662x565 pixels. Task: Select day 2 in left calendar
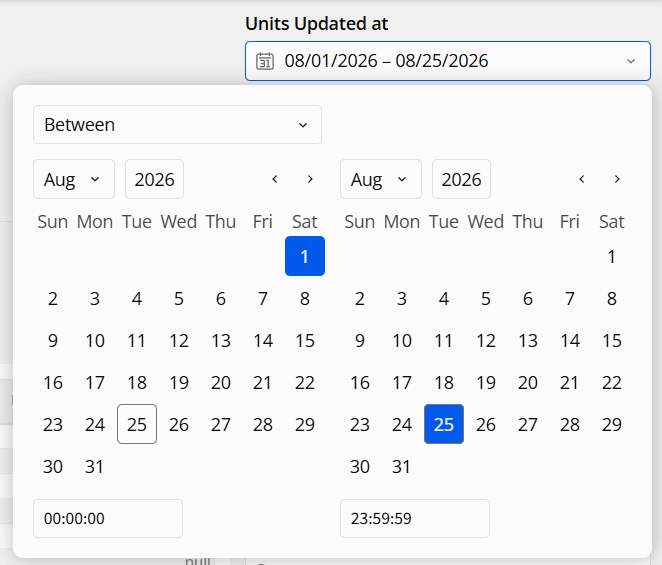click(x=53, y=299)
